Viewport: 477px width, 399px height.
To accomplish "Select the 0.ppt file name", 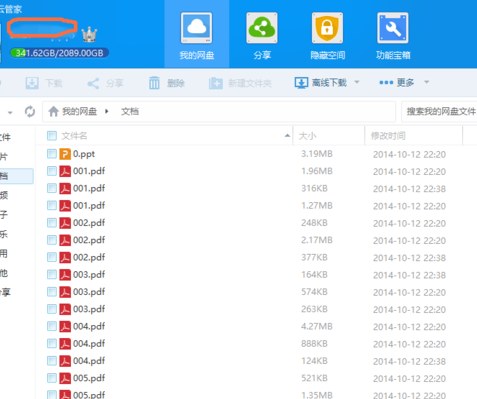I will pyautogui.click(x=84, y=154).
